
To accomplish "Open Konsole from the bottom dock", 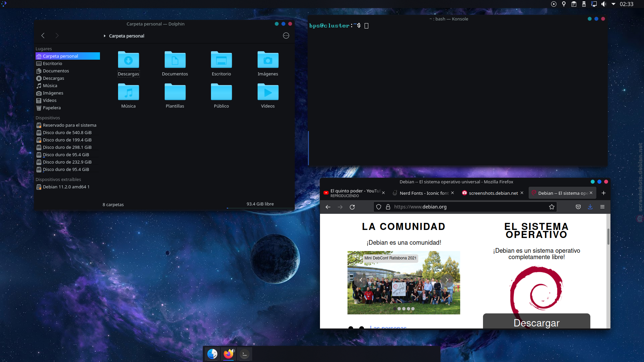I will click(245, 354).
